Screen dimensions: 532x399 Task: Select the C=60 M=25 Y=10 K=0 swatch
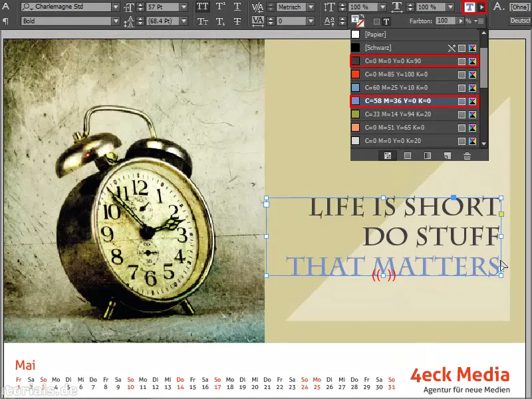(414, 88)
